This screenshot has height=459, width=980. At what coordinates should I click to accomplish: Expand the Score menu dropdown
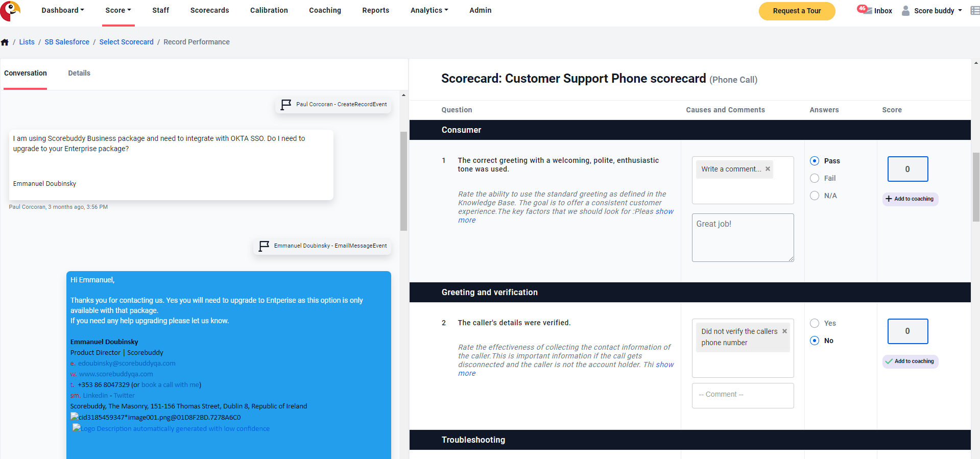(x=118, y=10)
